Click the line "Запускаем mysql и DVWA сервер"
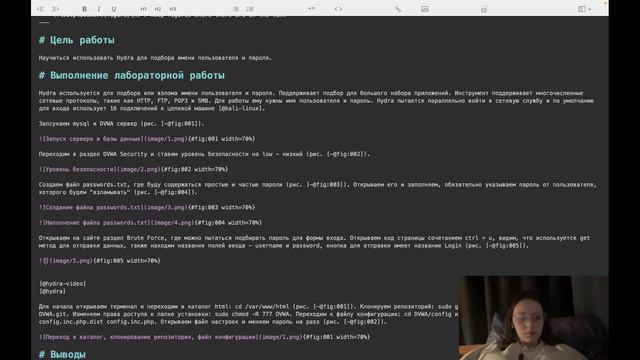This screenshot has width=640, height=360. click(x=121, y=124)
